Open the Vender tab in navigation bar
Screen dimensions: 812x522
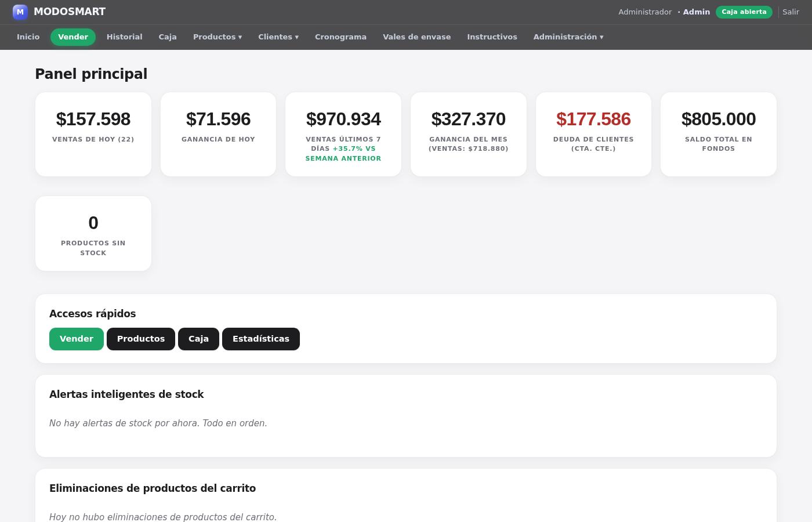click(x=73, y=37)
